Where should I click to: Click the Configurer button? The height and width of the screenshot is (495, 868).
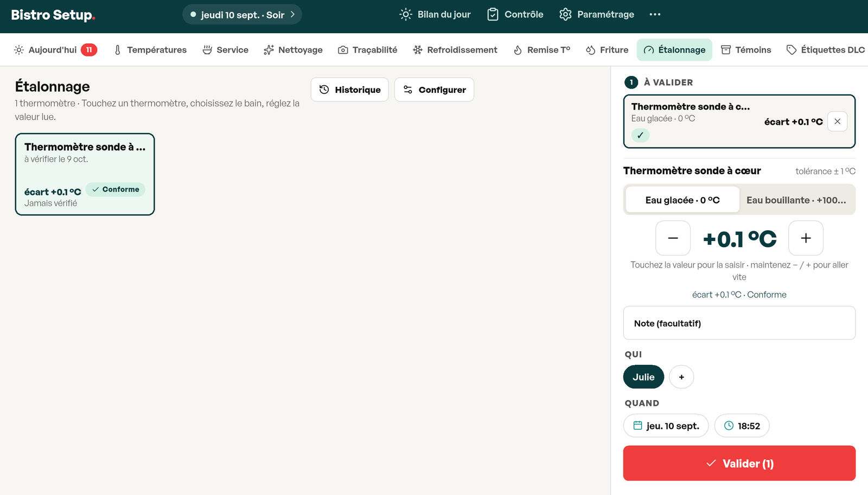pyautogui.click(x=434, y=90)
